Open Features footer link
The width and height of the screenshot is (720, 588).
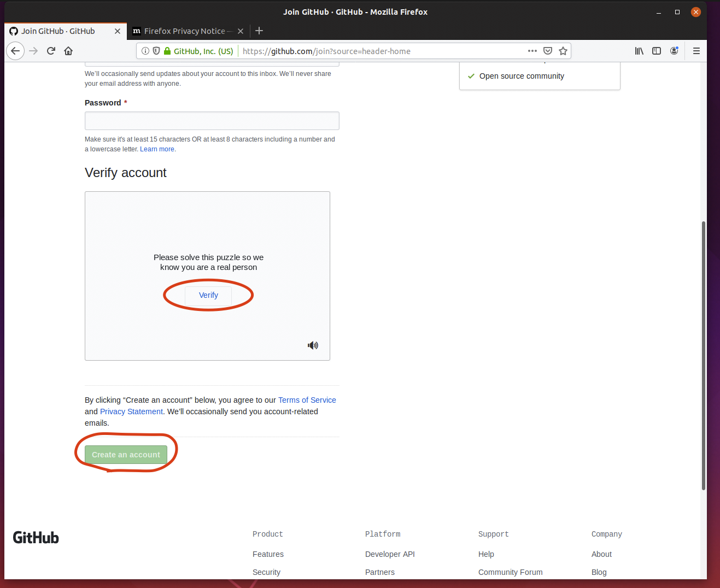point(268,554)
